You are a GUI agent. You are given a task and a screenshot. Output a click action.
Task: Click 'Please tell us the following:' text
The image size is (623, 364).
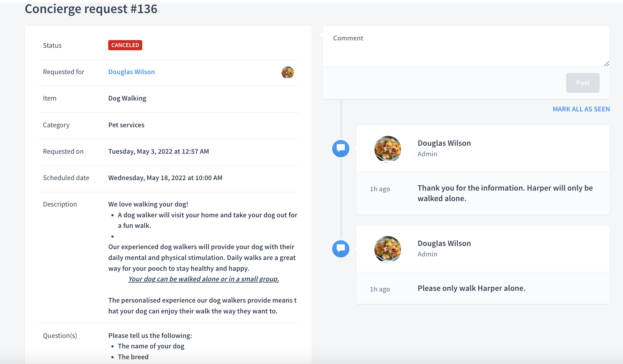click(x=150, y=336)
